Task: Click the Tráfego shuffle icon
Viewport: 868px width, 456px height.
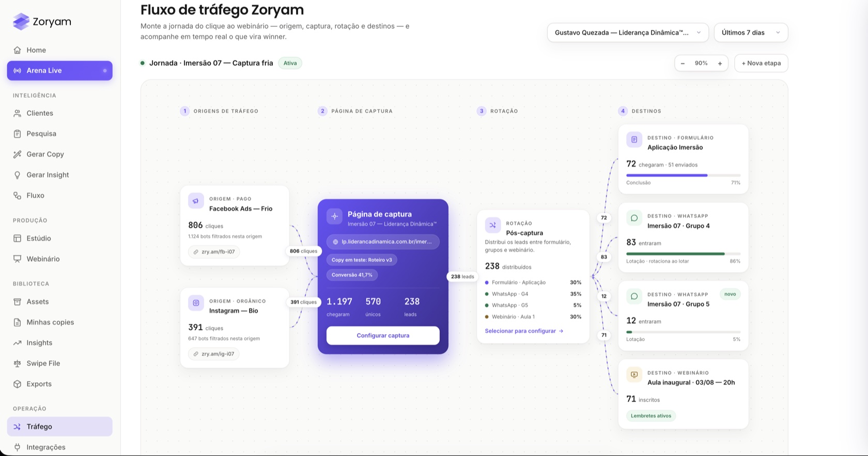Action: pyautogui.click(x=18, y=427)
